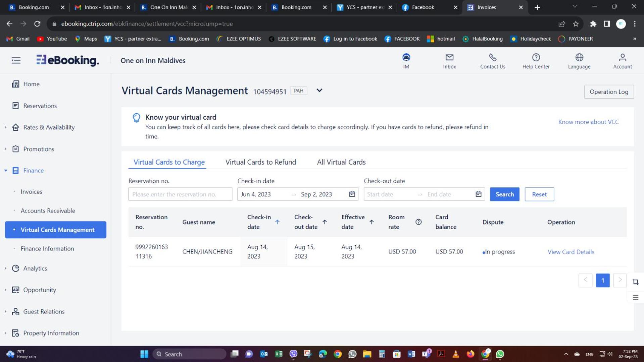The image size is (644, 362).
Task: Open the Help Center icon
Action: (536, 58)
